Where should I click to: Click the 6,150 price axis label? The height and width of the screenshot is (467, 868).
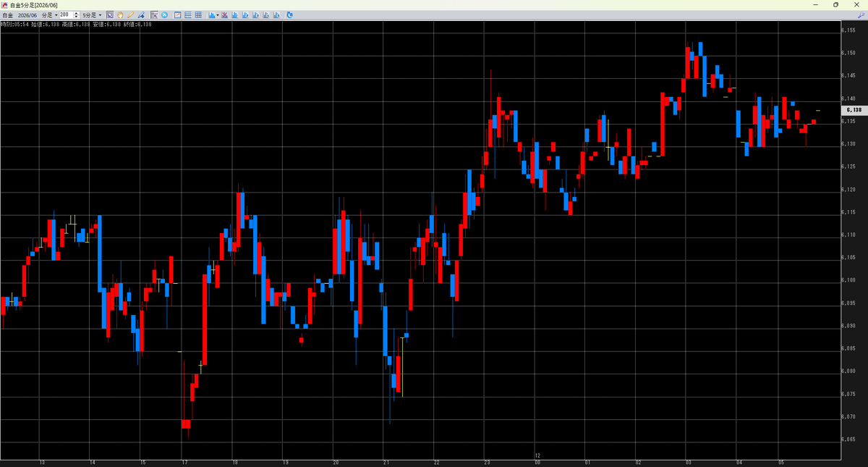(849, 53)
